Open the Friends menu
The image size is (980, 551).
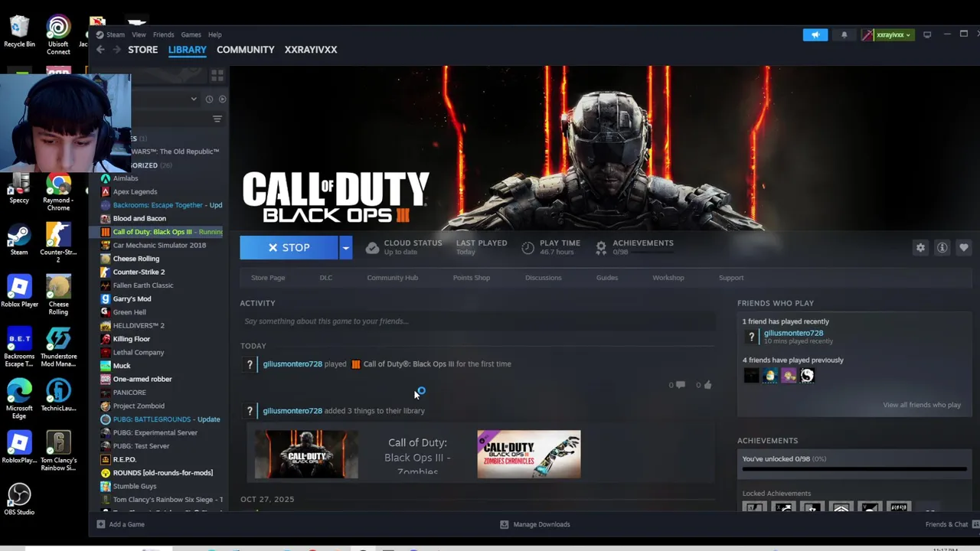(163, 34)
